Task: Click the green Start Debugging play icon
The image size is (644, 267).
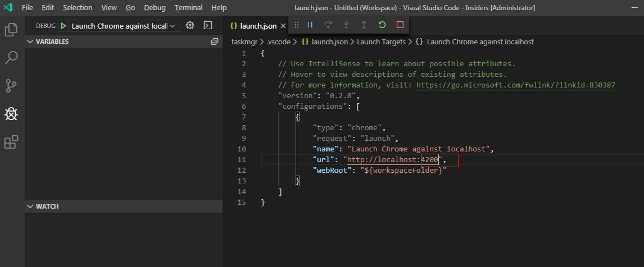Action: pyautogui.click(x=64, y=26)
